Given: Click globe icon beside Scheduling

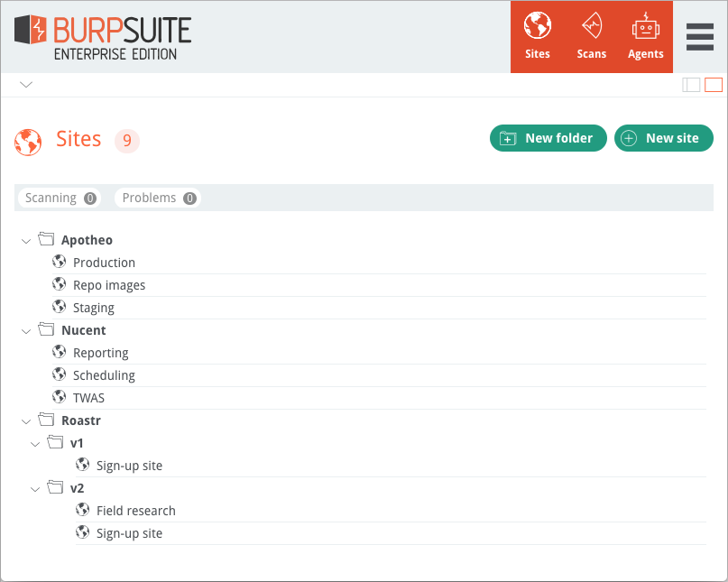Looking at the screenshot, I should point(59,374).
